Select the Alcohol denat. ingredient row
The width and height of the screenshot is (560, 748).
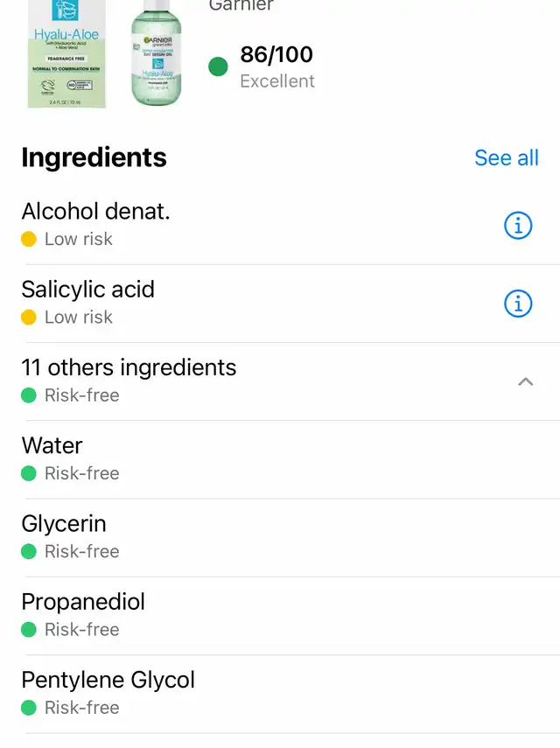pos(280,225)
